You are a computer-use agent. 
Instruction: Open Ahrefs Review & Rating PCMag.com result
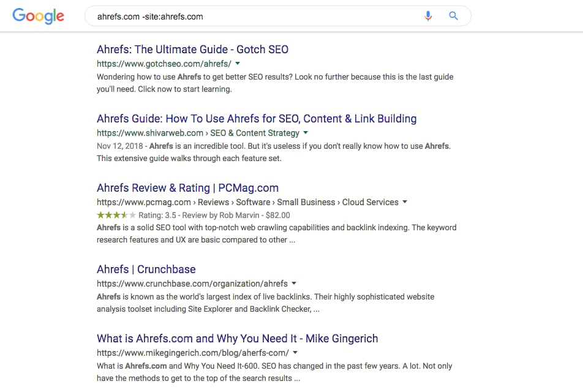[187, 188]
